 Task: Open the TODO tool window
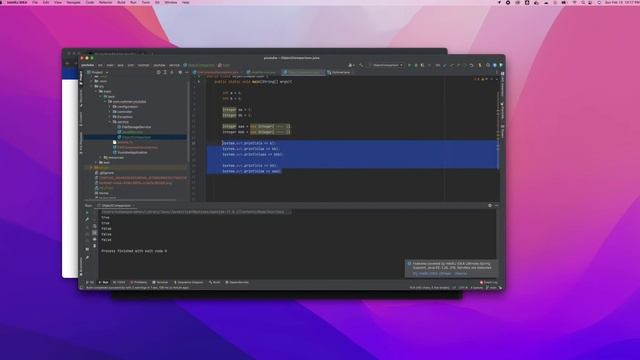tap(119, 282)
